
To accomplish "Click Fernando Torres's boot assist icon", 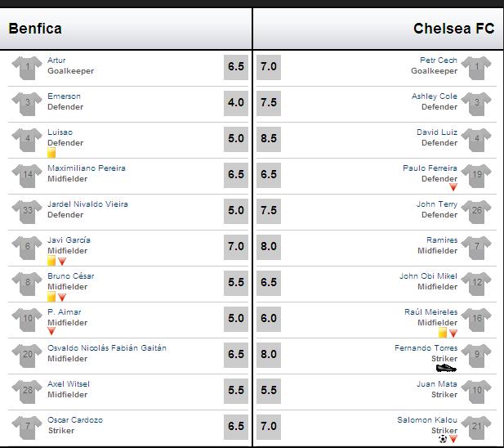I will (x=446, y=368).
